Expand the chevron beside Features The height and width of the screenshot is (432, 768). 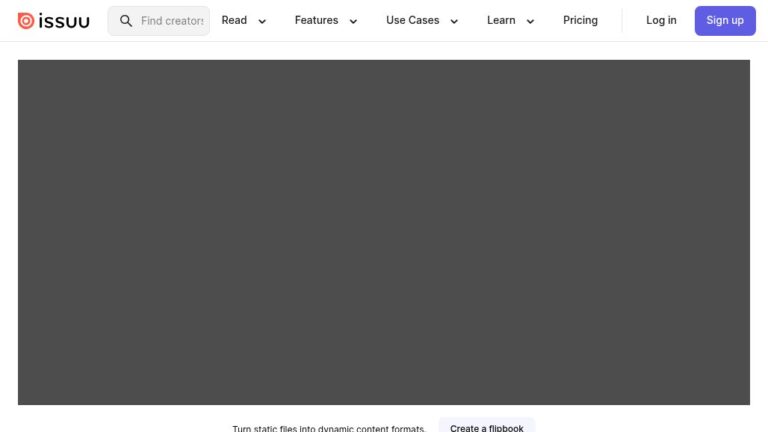[x=353, y=21]
